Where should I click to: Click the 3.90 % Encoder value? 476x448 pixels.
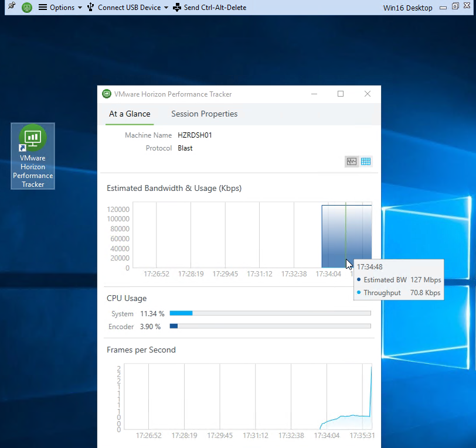[x=150, y=327]
